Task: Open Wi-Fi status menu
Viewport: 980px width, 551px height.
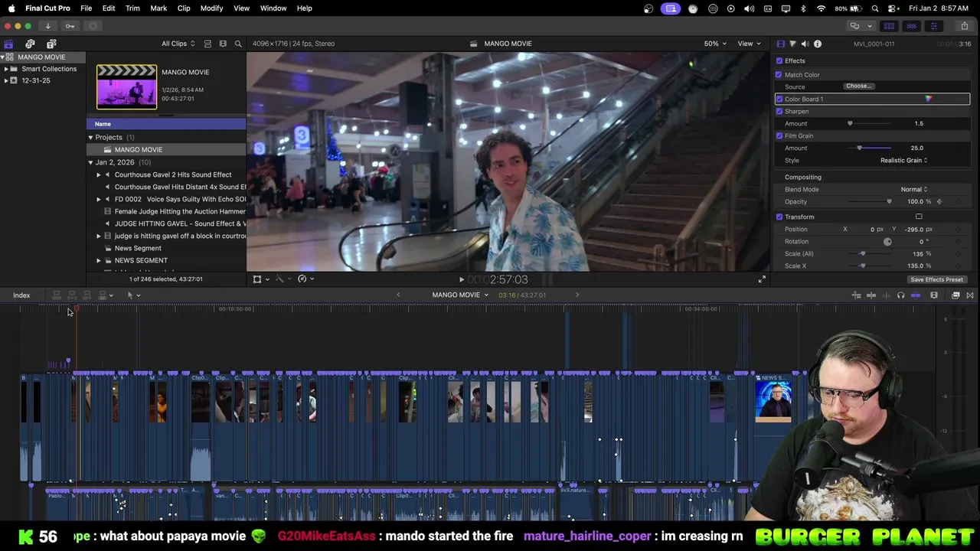Action: (821, 8)
